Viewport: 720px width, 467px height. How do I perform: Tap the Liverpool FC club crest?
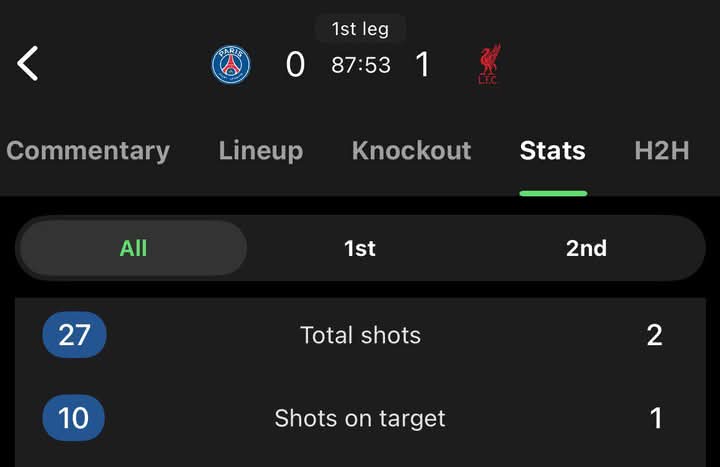(x=488, y=65)
